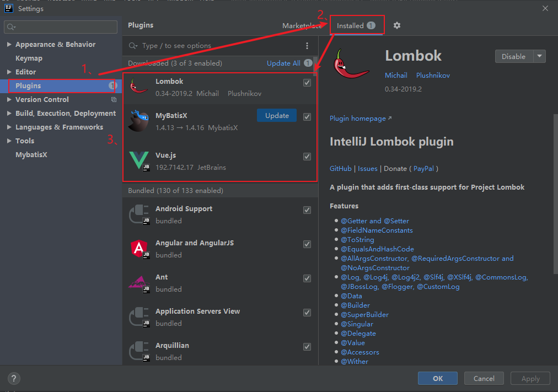Click the Update button for MyBatisX
The height and width of the screenshot is (392, 558).
tap(277, 115)
